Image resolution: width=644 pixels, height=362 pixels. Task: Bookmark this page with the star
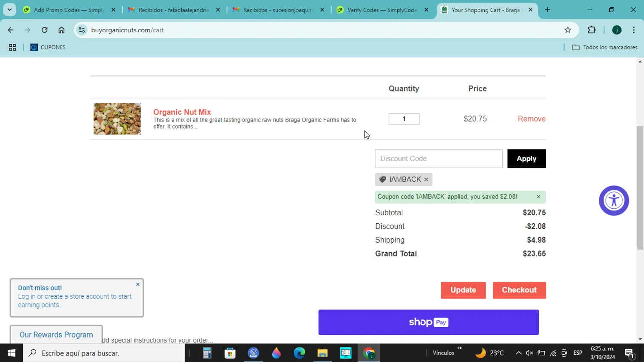click(568, 30)
